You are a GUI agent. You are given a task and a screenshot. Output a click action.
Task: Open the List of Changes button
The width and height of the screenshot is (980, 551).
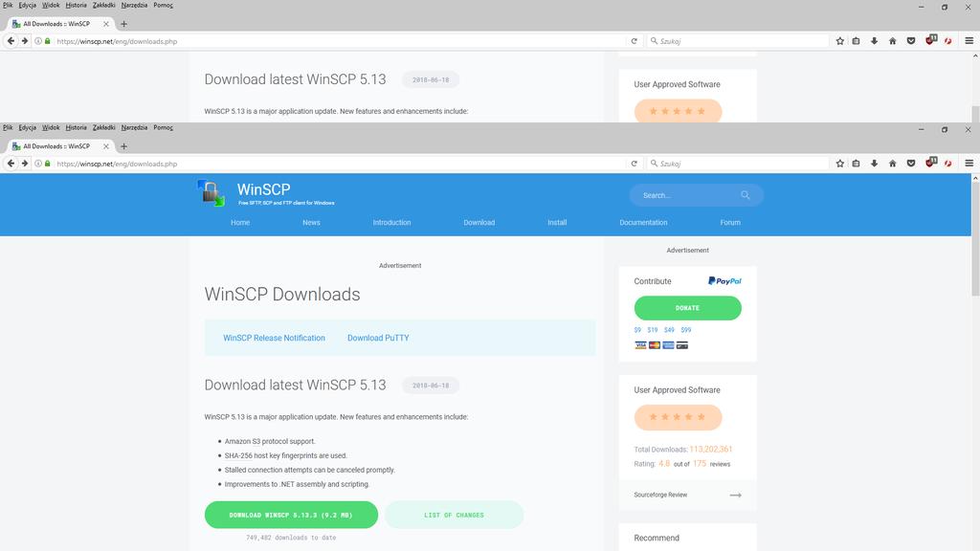[454, 515]
